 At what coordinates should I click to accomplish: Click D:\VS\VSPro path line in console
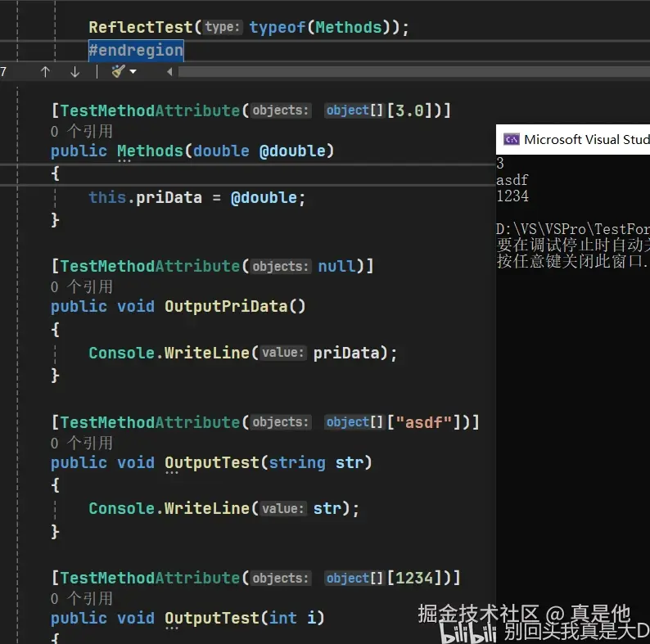(573, 229)
